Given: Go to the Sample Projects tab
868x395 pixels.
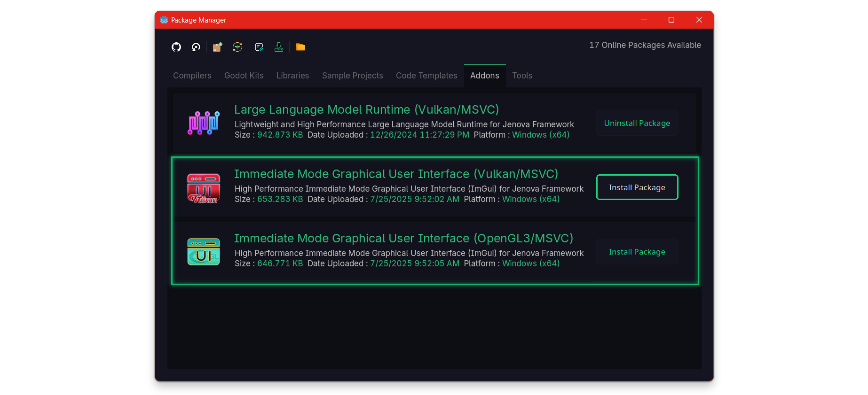Looking at the screenshot, I should [353, 76].
